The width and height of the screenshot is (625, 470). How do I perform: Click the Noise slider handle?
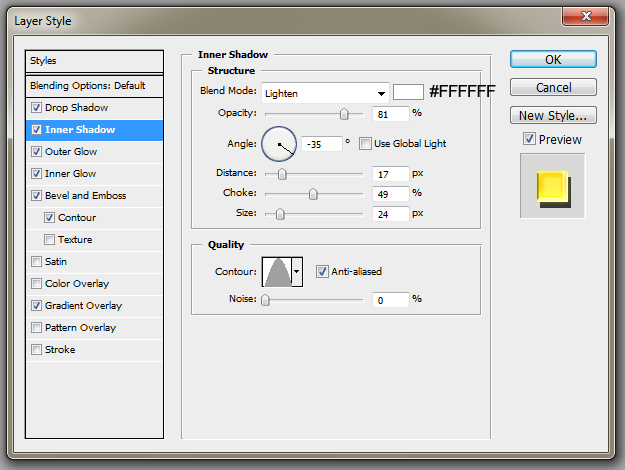(265, 300)
